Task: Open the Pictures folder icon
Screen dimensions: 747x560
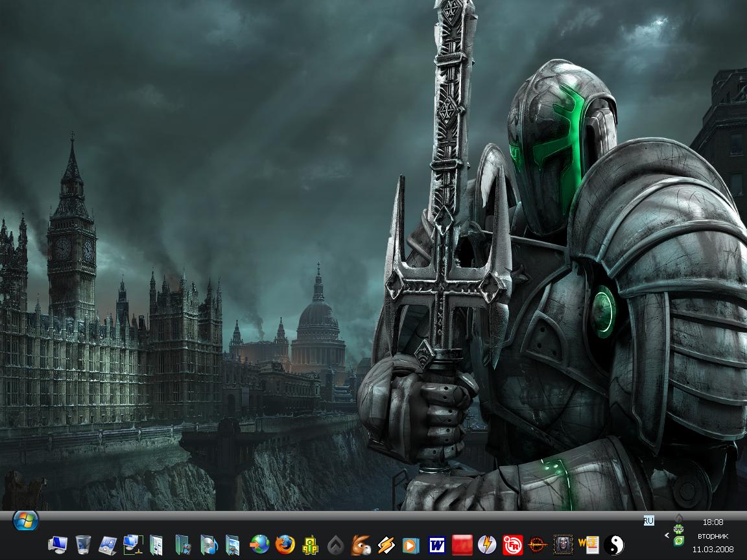Action: click(x=233, y=544)
